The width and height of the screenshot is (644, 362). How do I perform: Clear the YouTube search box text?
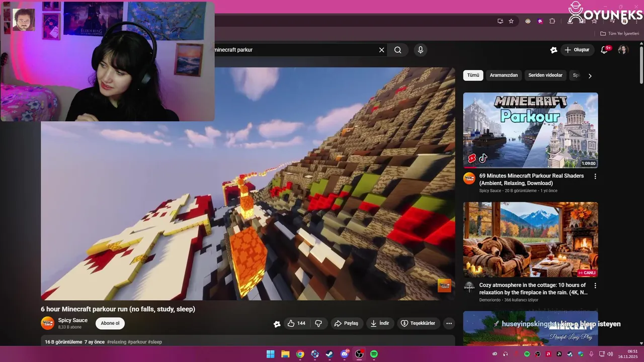381,50
